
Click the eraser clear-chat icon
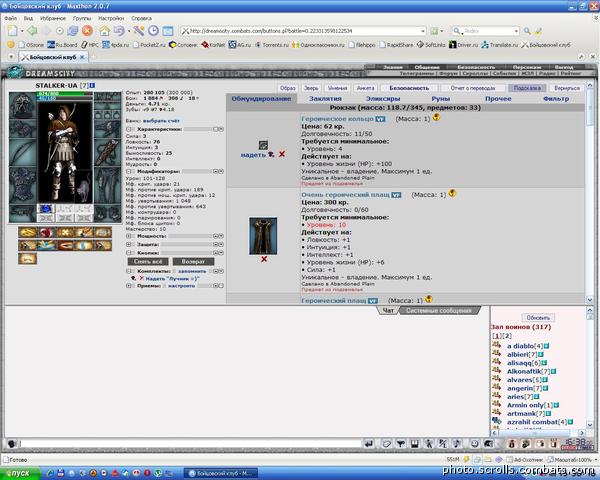pos(386,444)
